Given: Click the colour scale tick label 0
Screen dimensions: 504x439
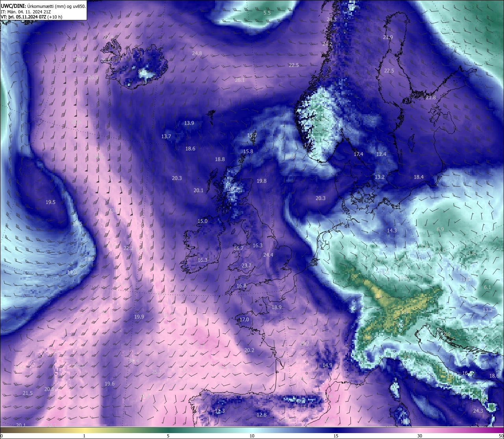Looking at the screenshot, I should point(2,436).
